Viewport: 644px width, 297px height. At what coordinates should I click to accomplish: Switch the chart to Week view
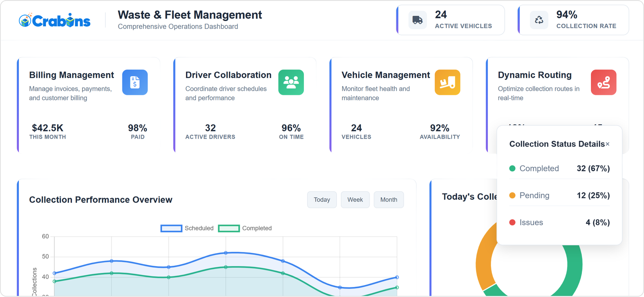click(355, 200)
